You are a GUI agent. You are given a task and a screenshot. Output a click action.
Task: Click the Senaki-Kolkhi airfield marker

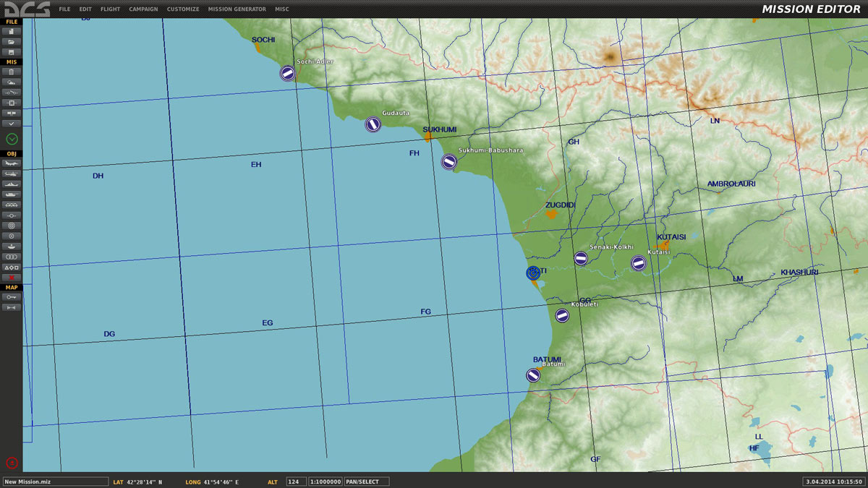581,258
